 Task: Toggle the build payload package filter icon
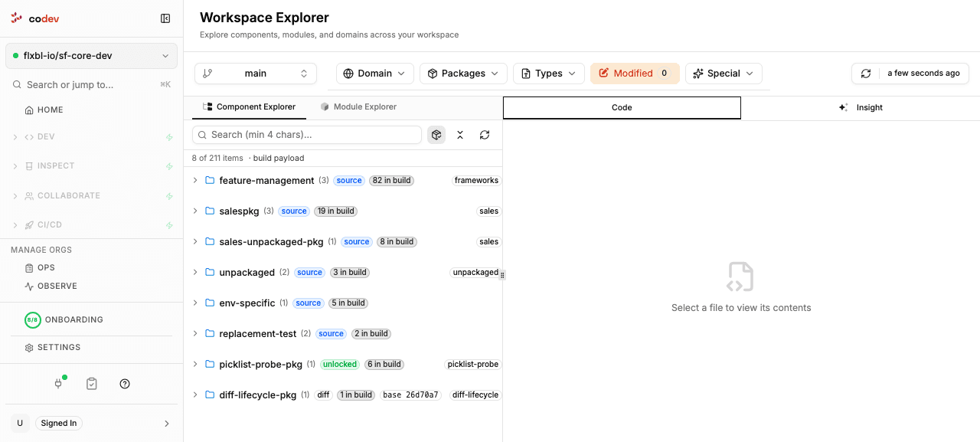coord(436,135)
